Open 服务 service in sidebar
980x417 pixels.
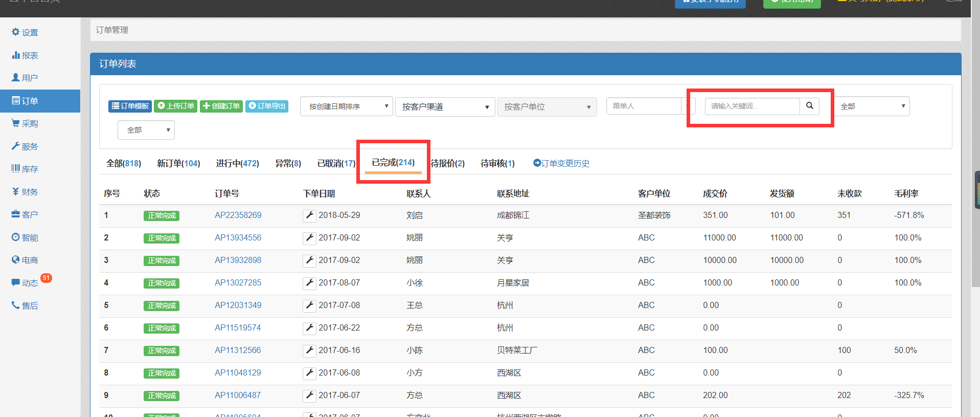[25, 146]
